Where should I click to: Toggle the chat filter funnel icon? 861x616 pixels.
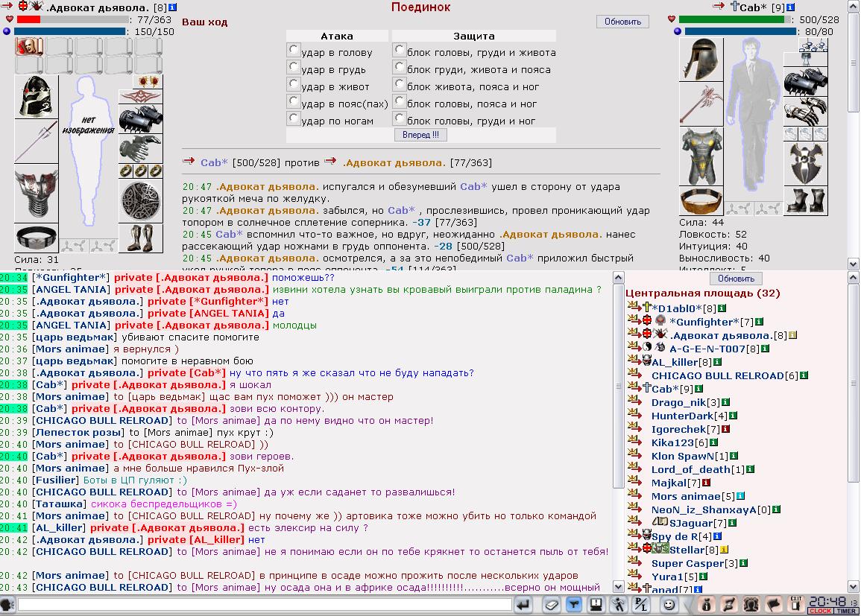(x=573, y=605)
